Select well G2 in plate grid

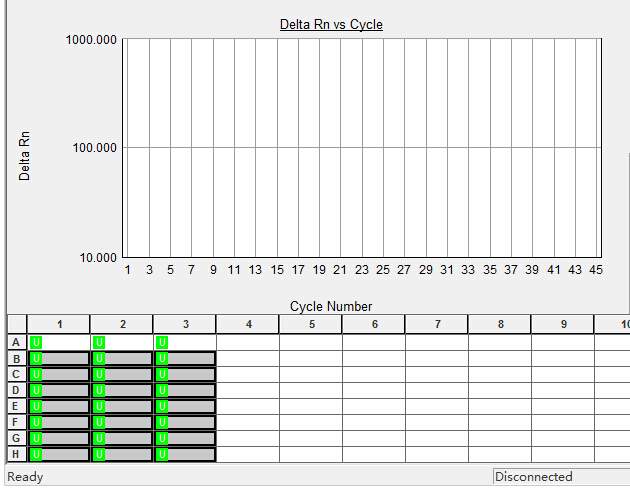pyautogui.click(x=122, y=438)
